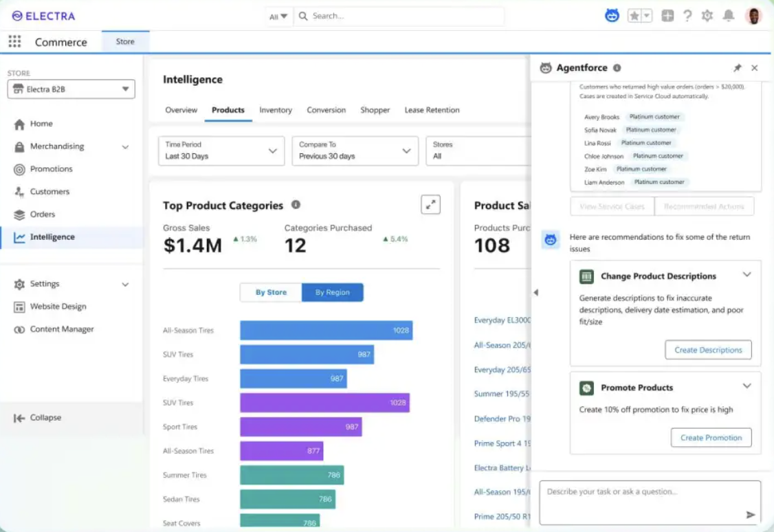Expand the Merchandising menu chevron
The width and height of the screenshot is (774, 532).
point(125,146)
